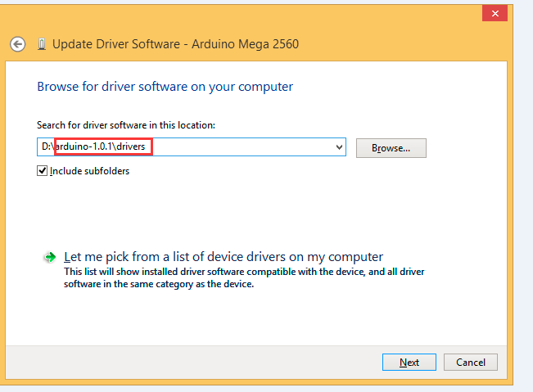Click the label Search for driver software in this location
The height and width of the screenshot is (392, 533).
(126, 125)
